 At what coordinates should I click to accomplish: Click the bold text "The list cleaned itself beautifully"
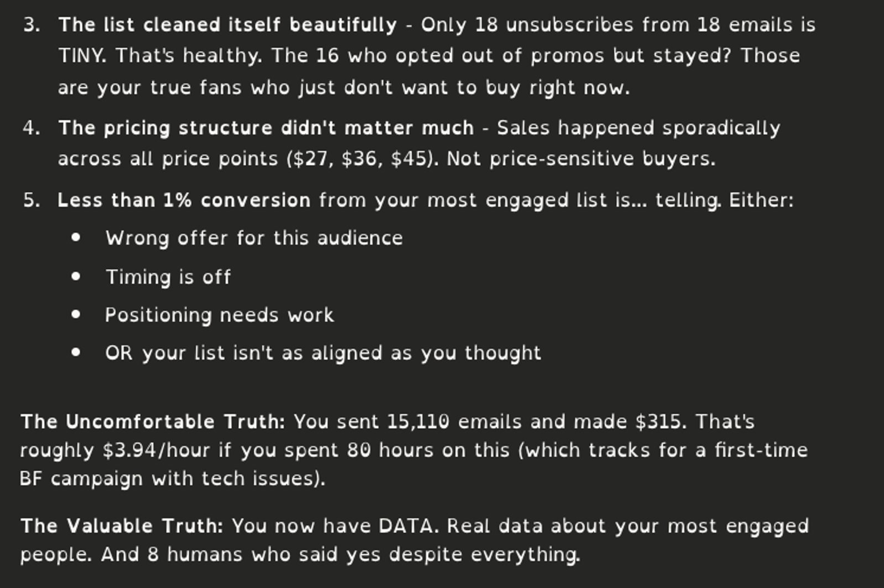tap(227, 25)
